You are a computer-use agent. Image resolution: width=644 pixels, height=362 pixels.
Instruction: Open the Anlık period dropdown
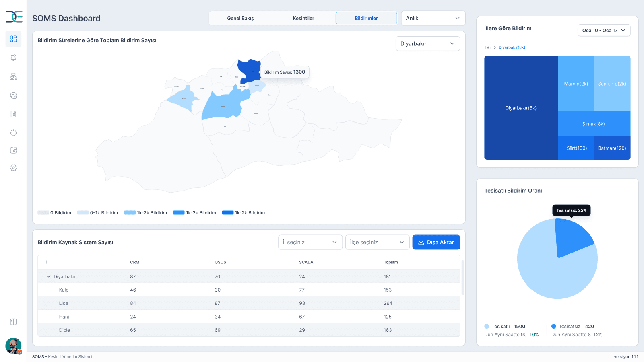(433, 18)
